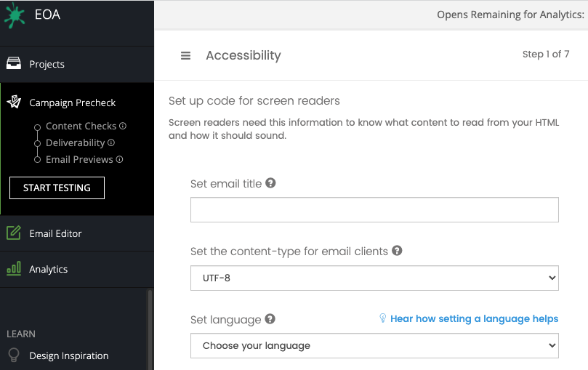
Task: Click help icon beside content-type label
Action: (397, 251)
